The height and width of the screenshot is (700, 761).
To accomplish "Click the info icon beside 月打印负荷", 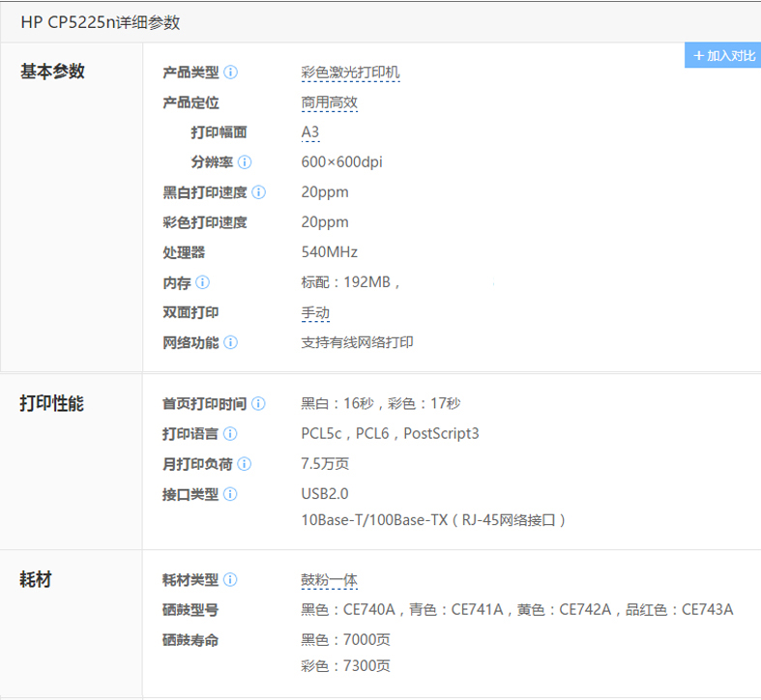I will point(244,464).
